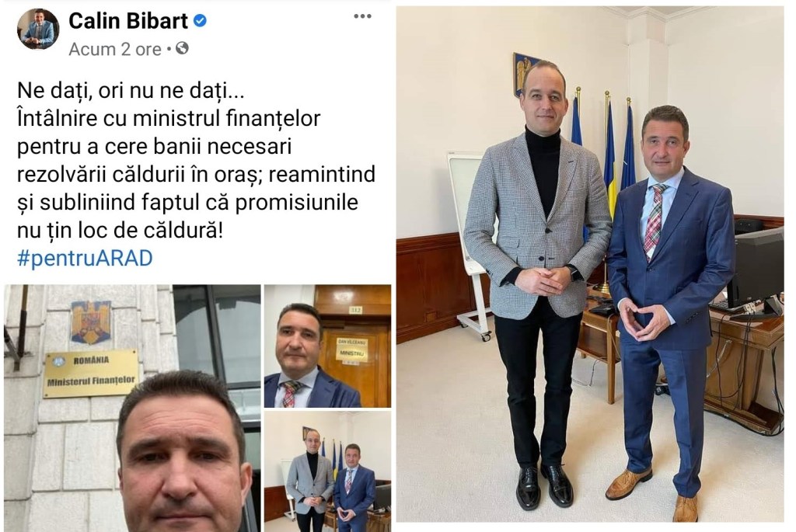The image size is (796, 532).
Task: Click the 'Dan Vîlceanu Ministru' door sign
Action: pyautogui.click(x=352, y=349)
